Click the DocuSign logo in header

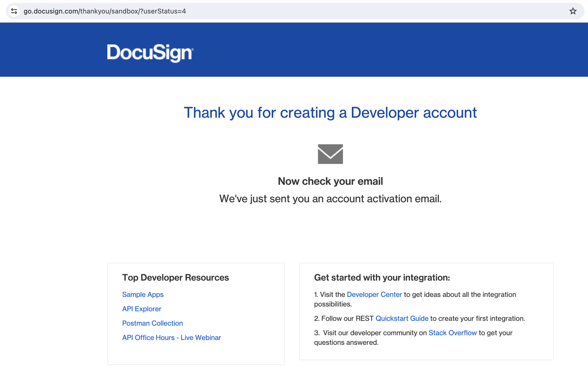150,53
